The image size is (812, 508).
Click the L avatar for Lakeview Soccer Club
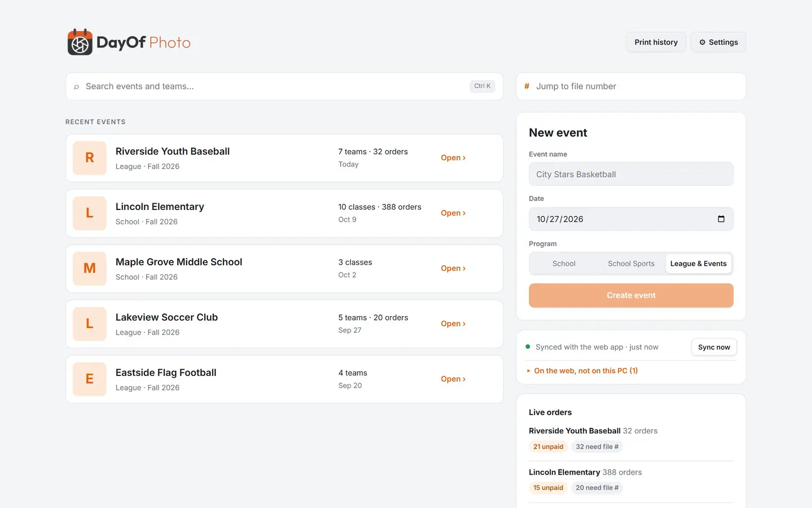(90, 324)
